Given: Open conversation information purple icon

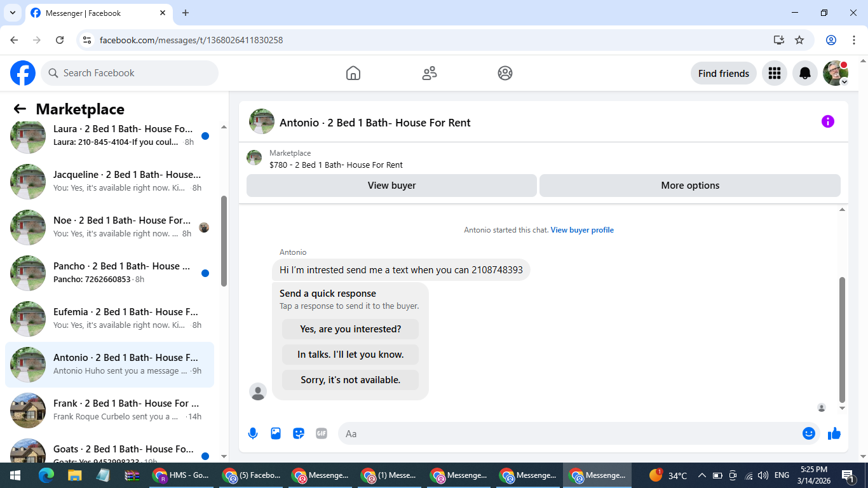Looking at the screenshot, I should (827, 121).
